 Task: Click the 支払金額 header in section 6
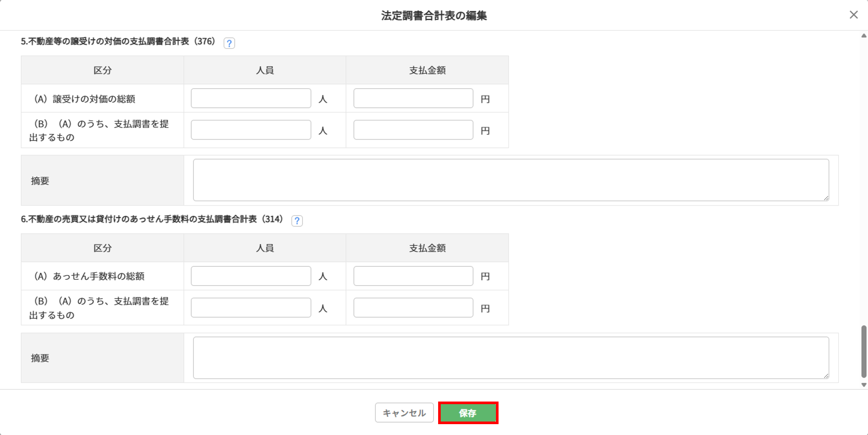[x=427, y=248]
